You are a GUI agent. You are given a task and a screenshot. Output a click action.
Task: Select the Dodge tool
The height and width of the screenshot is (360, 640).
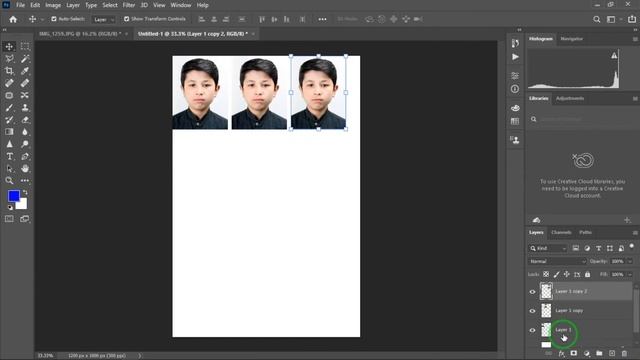(25, 144)
